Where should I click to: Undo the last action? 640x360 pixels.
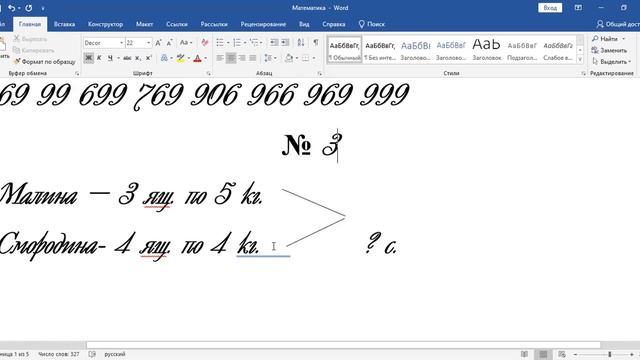click(11, 8)
